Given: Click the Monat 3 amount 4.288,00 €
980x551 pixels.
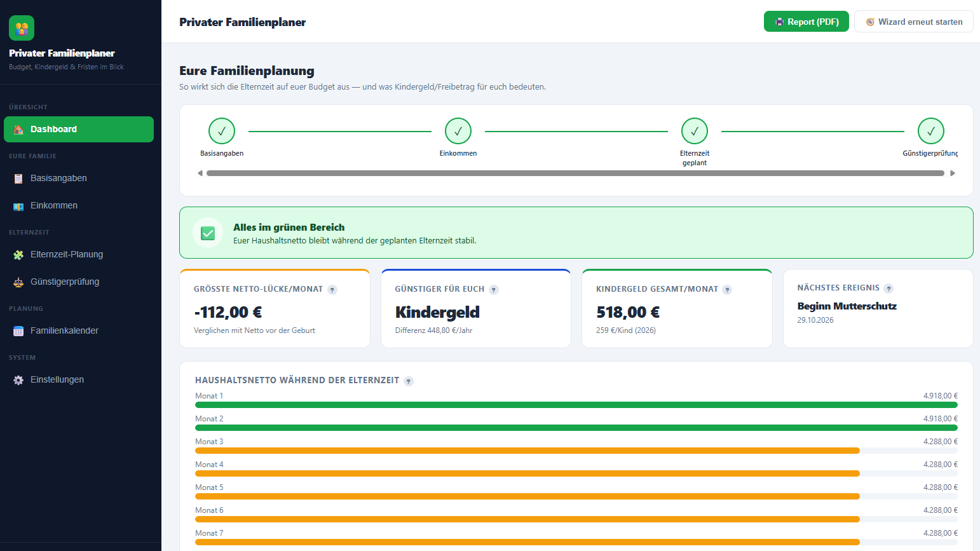Looking at the screenshot, I should click(941, 442).
